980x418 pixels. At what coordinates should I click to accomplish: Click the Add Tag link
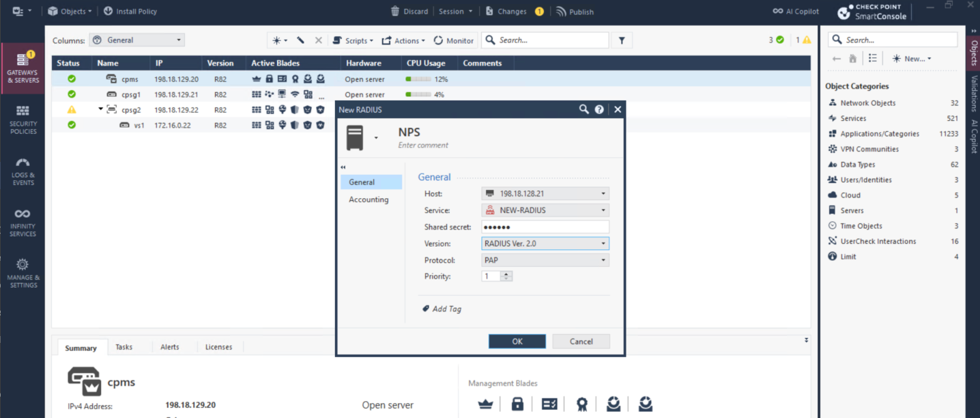446,309
